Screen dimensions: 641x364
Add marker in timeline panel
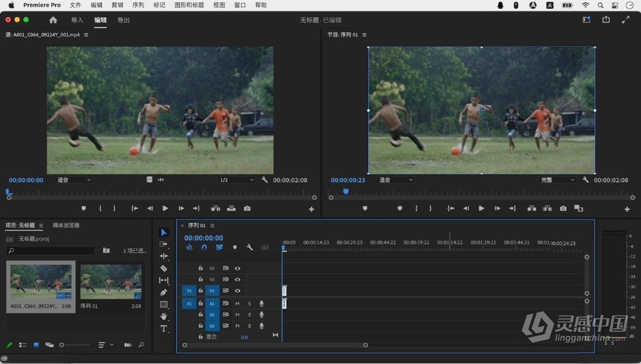click(235, 247)
